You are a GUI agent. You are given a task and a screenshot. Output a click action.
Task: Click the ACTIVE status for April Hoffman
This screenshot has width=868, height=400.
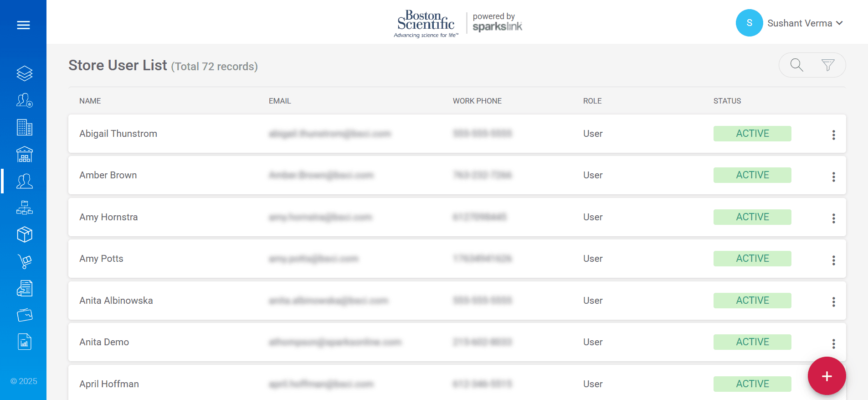click(752, 384)
